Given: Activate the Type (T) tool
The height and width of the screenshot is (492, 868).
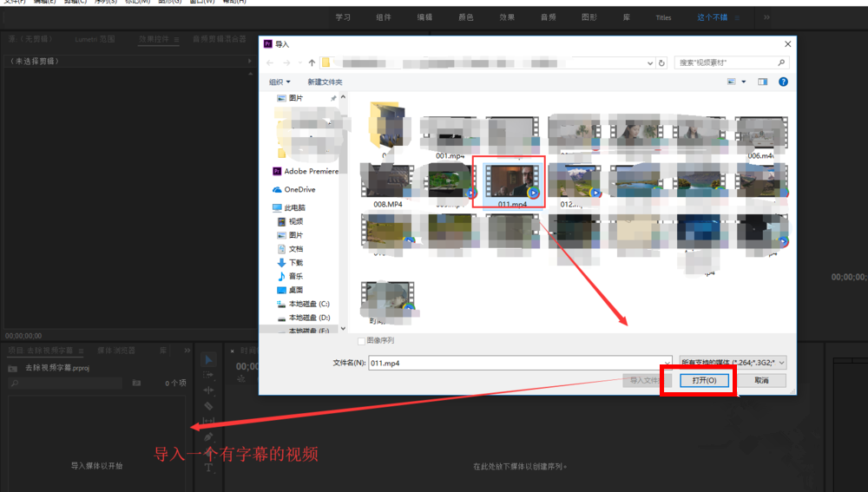Looking at the screenshot, I should point(208,468).
